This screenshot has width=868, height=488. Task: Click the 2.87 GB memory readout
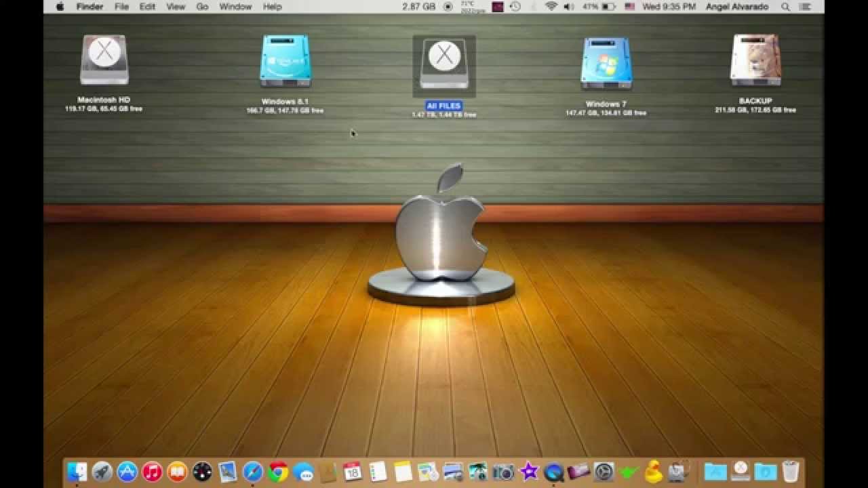point(418,7)
